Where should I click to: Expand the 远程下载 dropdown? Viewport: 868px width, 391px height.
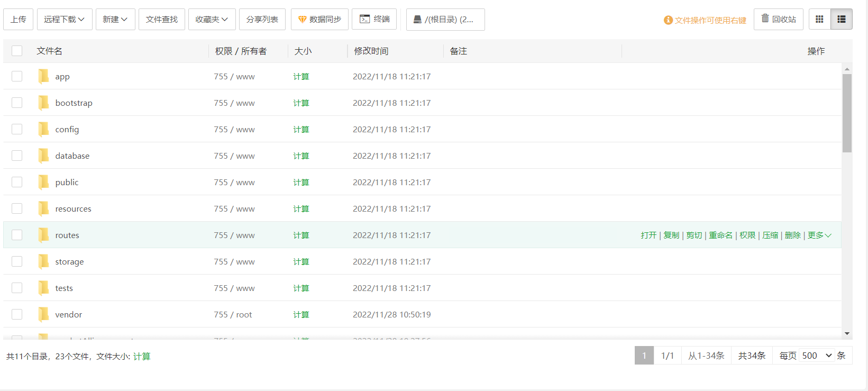click(65, 19)
